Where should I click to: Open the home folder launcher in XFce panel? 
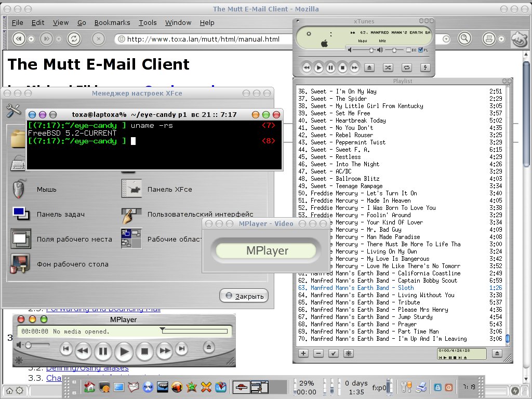click(x=89, y=387)
